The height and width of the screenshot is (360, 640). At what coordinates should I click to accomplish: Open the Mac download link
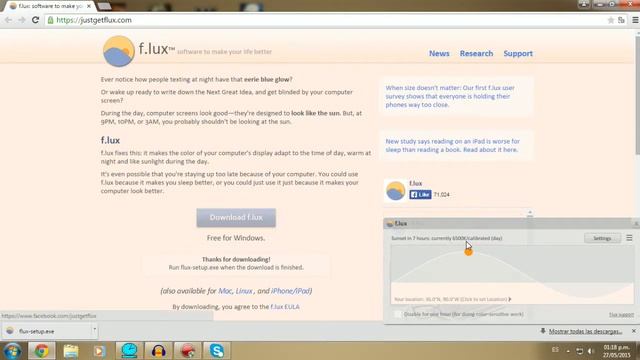click(x=225, y=291)
